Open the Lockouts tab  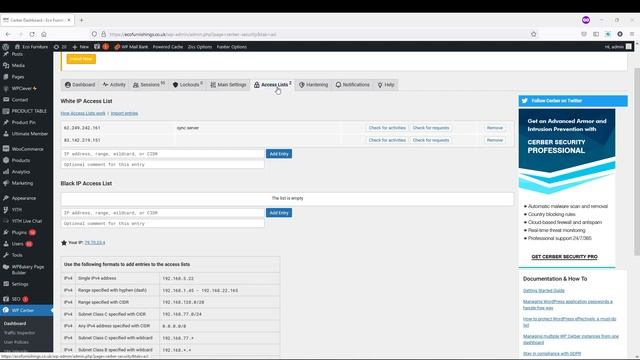[x=188, y=85]
